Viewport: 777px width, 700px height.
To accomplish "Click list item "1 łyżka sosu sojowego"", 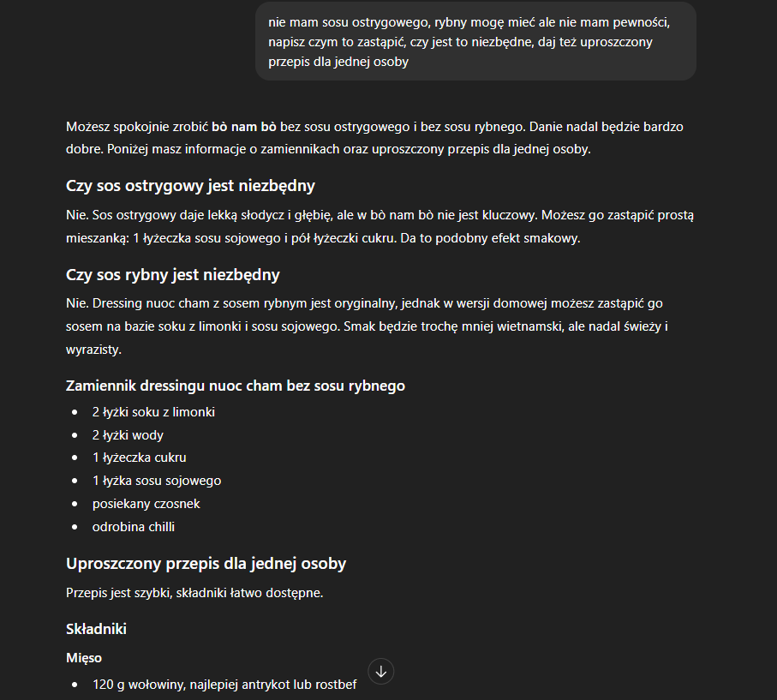I will tap(157, 481).
